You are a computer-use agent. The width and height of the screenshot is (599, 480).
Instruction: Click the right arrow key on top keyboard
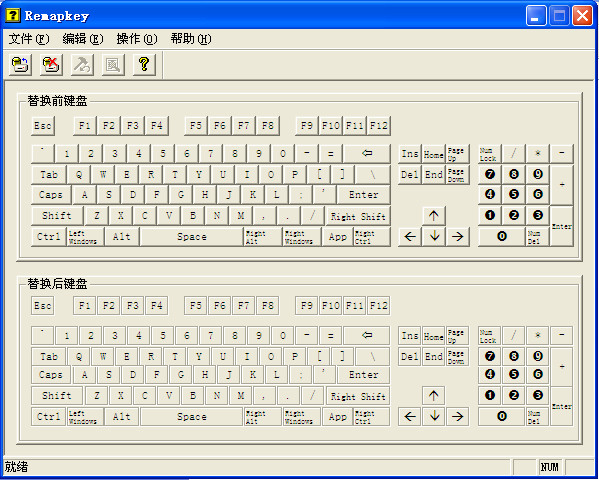pos(457,237)
